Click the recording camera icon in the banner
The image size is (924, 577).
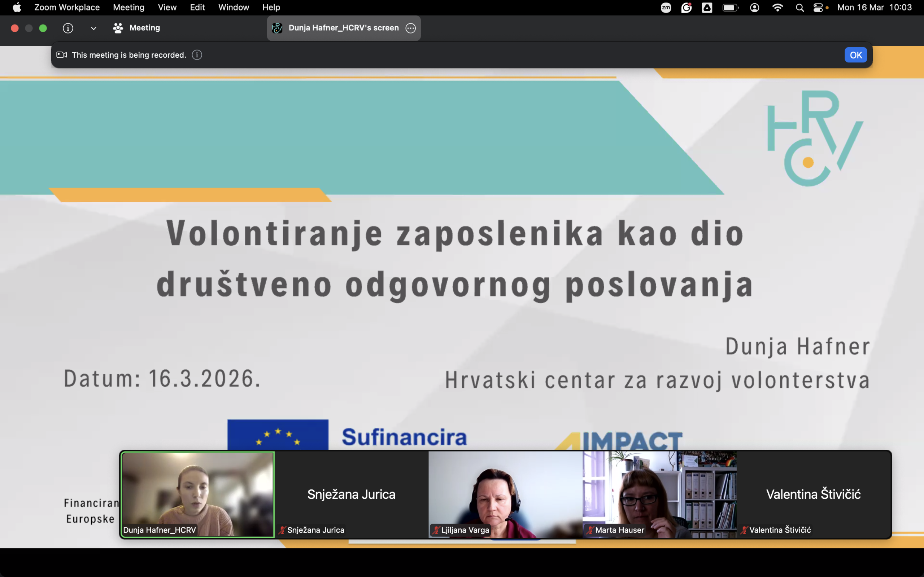pyautogui.click(x=61, y=54)
